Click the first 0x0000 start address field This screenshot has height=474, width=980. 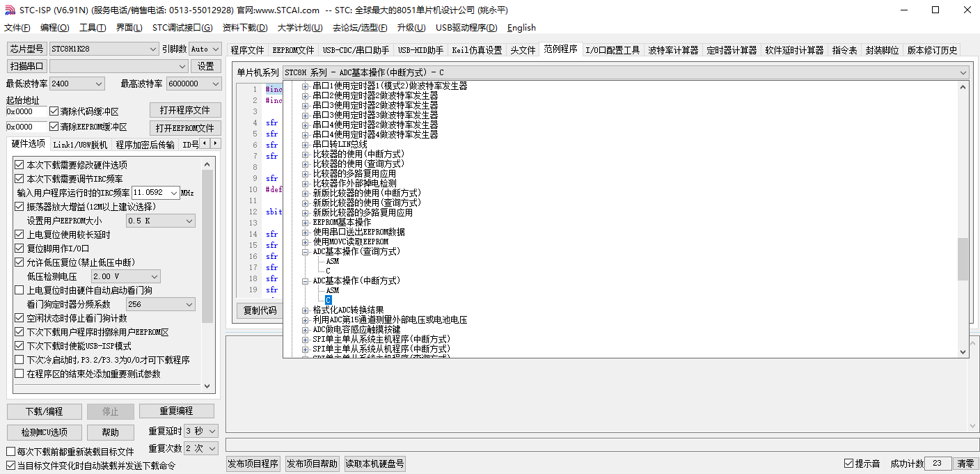pos(26,111)
